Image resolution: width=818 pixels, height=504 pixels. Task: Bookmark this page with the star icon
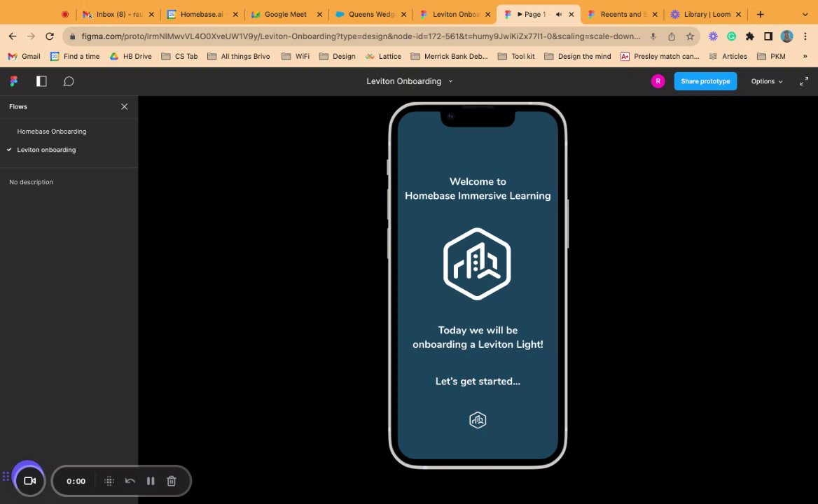click(x=690, y=36)
